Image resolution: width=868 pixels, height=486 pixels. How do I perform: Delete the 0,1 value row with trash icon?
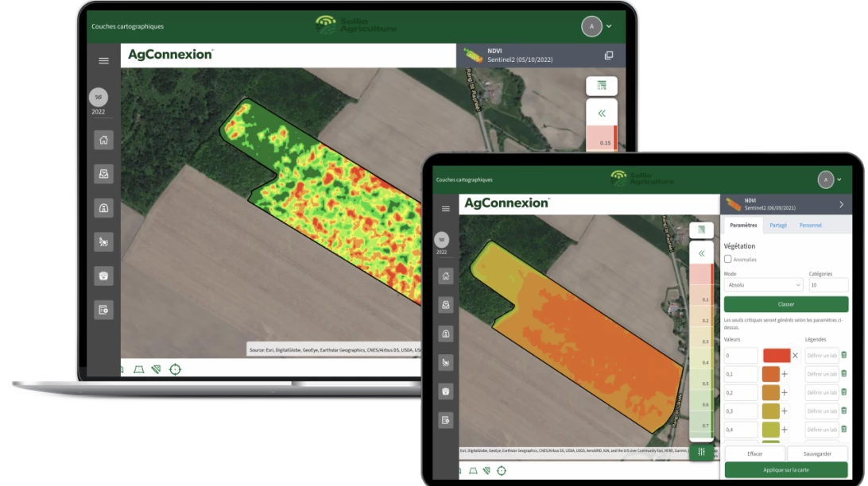click(x=843, y=374)
